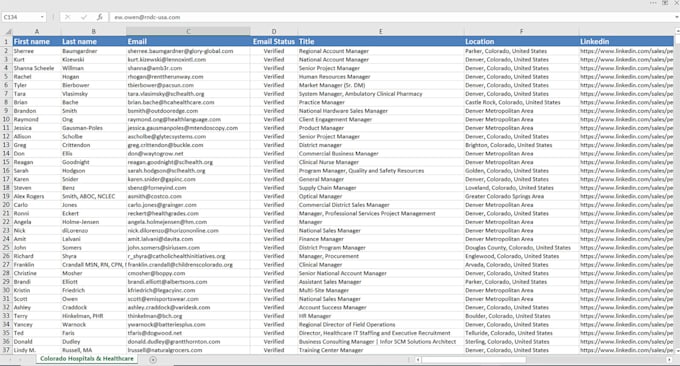This screenshot has height=366, width=680.
Task: Open Insert Function fx icon
Action: 100,17
